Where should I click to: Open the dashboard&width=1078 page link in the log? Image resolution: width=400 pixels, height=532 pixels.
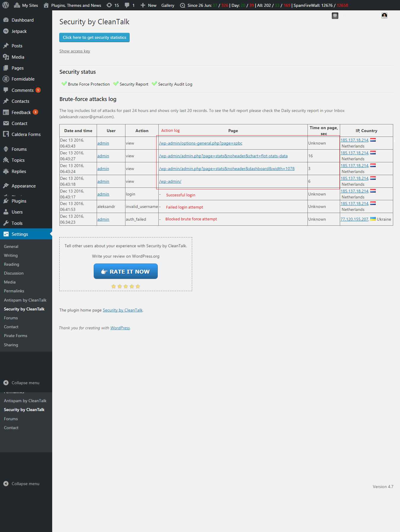(x=227, y=169)
